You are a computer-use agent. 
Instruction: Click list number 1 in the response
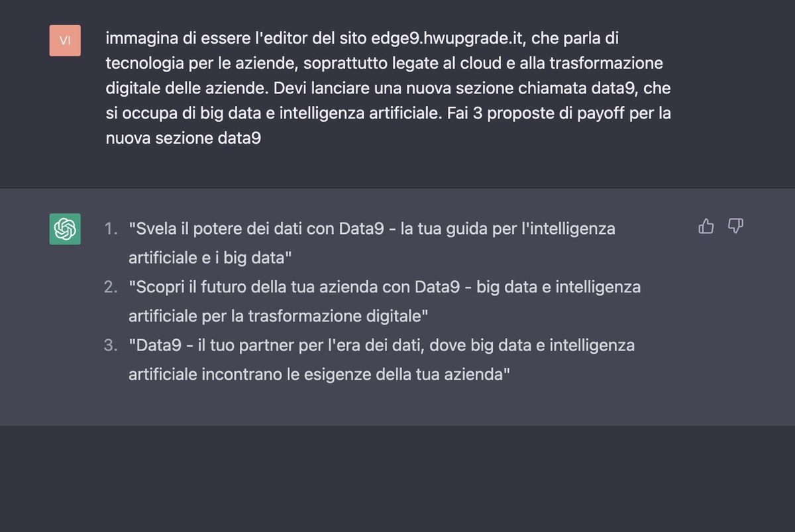(x=111, y=229)
